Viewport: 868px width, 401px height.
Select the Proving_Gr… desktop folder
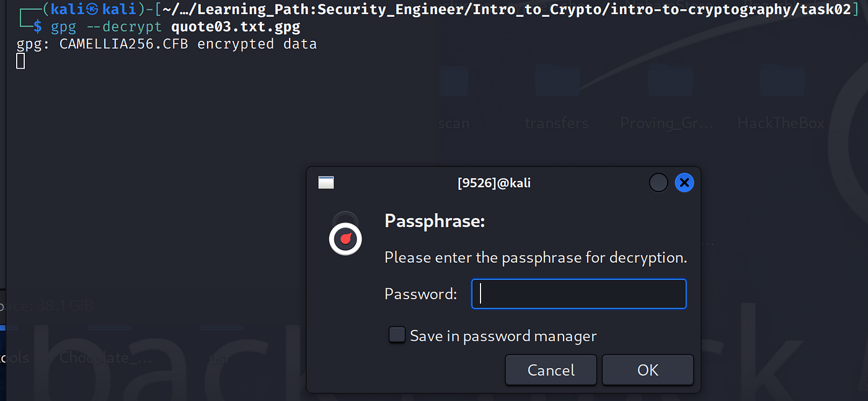tap(667, 99)
